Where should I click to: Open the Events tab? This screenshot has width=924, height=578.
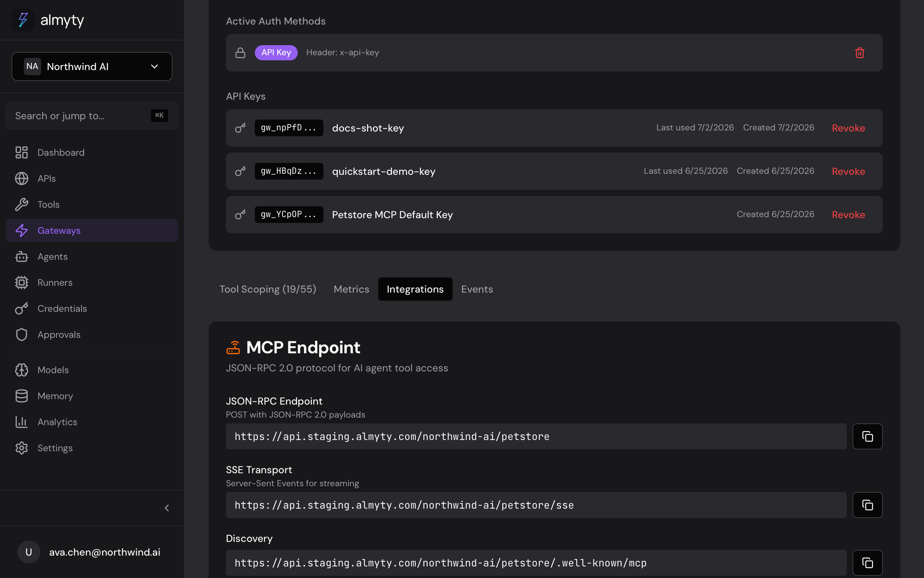tap(477, 289)
